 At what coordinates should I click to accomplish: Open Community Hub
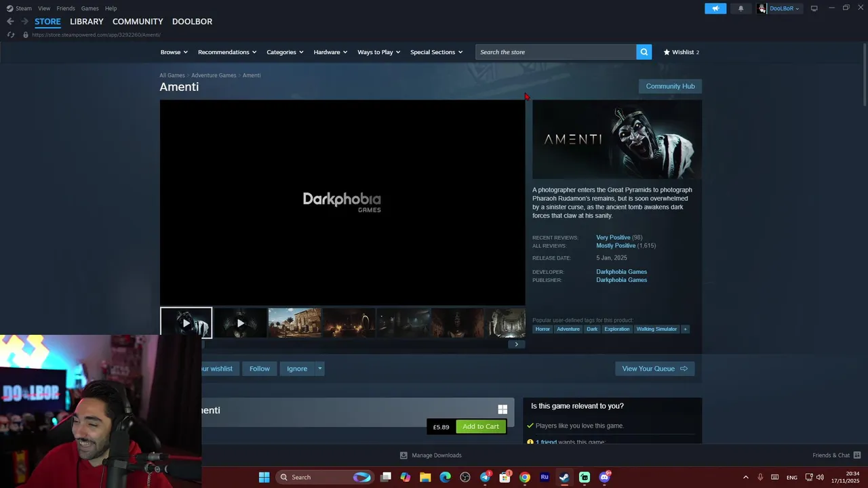click(670, 86)
